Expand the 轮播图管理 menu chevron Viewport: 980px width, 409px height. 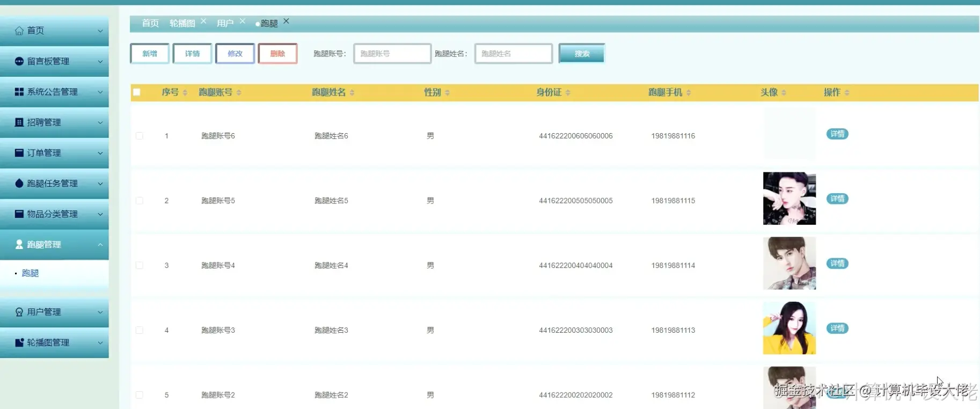pos(100,343)
